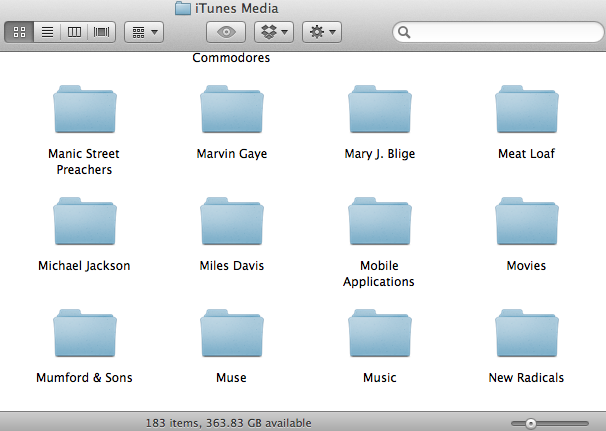Screen dimensions: 606x431
Task: Click the Manic Street Preachers label
Action: coord(84,162)
